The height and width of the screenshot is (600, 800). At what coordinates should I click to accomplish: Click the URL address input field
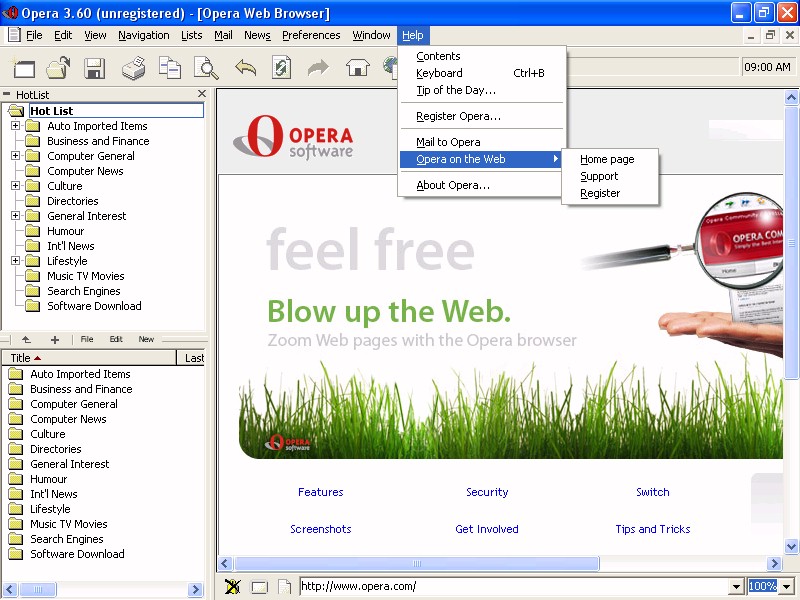click(x=514, y=586)
